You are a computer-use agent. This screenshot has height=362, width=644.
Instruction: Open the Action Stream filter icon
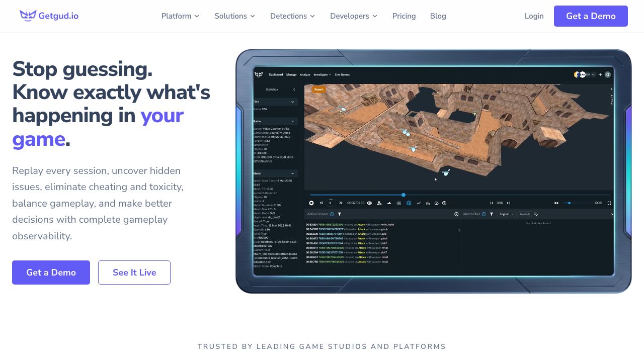click(340, 214)
